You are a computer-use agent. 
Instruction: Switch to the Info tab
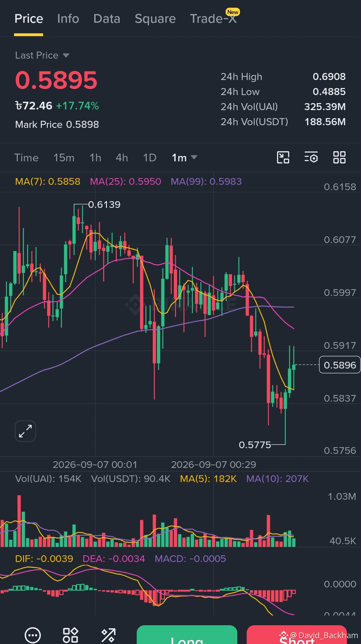pyautogui.click(x=68, y=19)
